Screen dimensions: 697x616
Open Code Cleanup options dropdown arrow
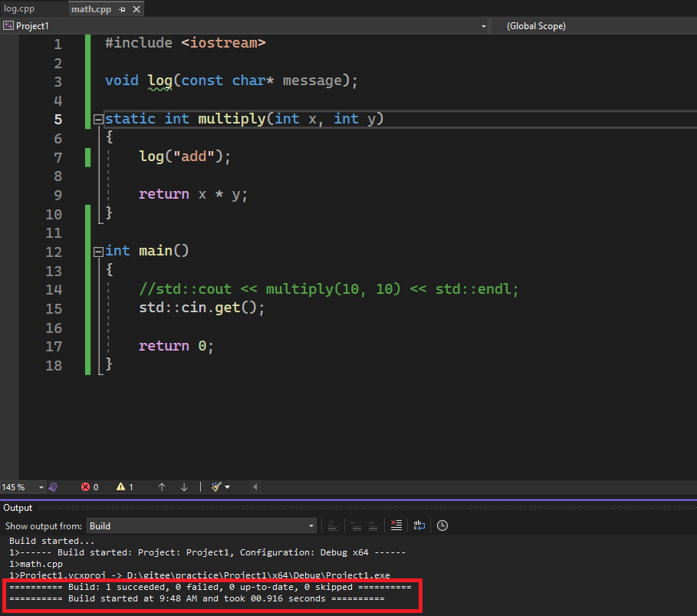coord(228,487)
